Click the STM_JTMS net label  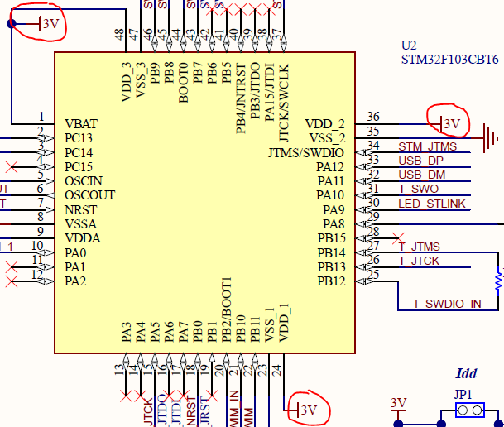click(x=428, y=146)
